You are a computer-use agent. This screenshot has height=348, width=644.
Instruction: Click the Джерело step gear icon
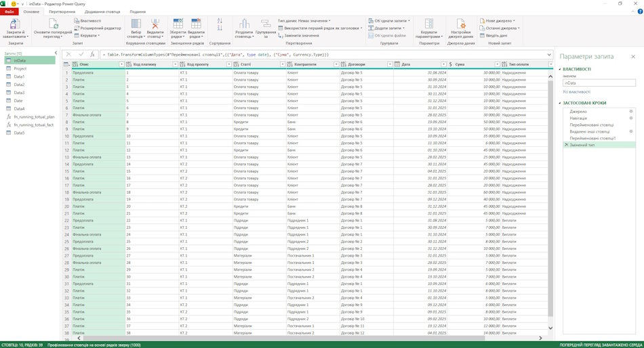pyautogui.click(x=631, y=111)
